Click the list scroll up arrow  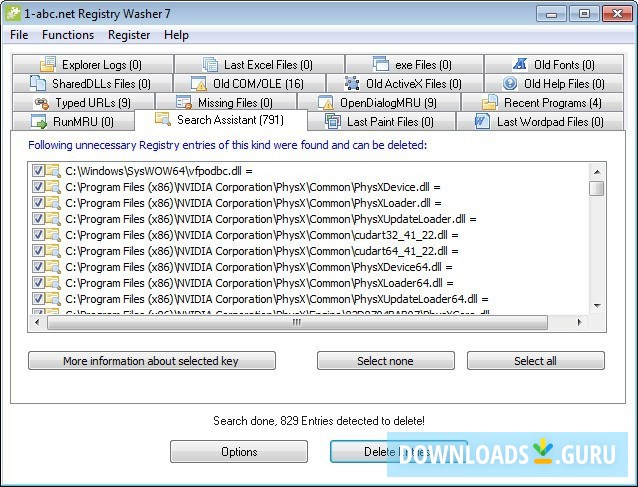pyautogui.click(x=597, y=172)
